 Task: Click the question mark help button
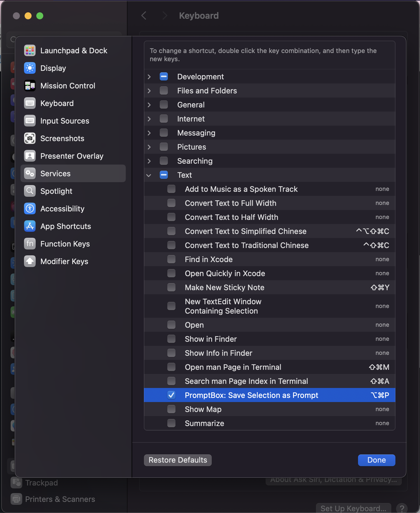tap(402, 508)
